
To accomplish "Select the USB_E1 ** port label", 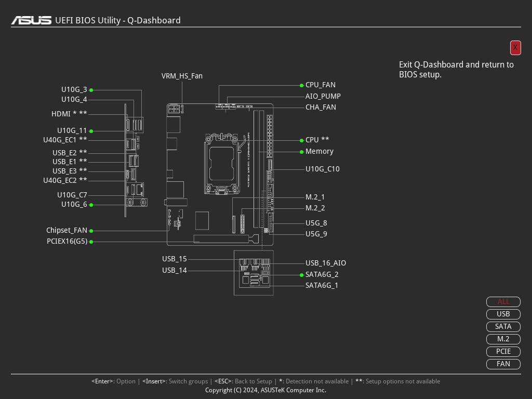I will [70, 162].
